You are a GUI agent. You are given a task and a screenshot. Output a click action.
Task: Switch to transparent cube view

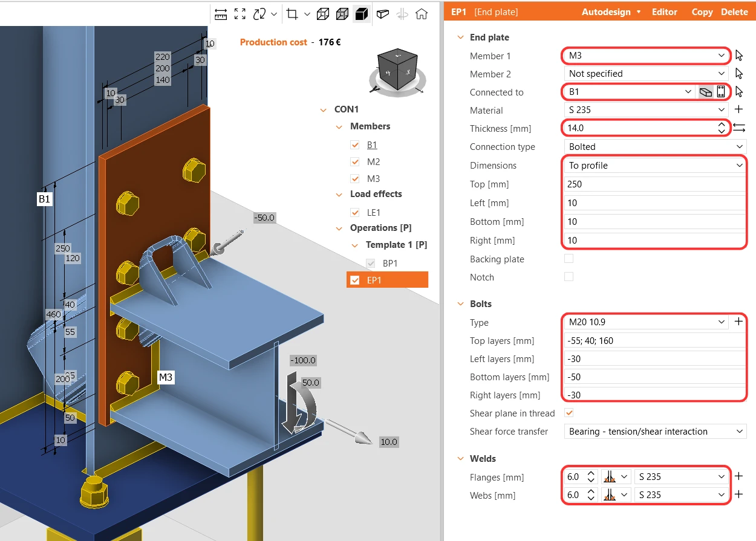(342, 14)
